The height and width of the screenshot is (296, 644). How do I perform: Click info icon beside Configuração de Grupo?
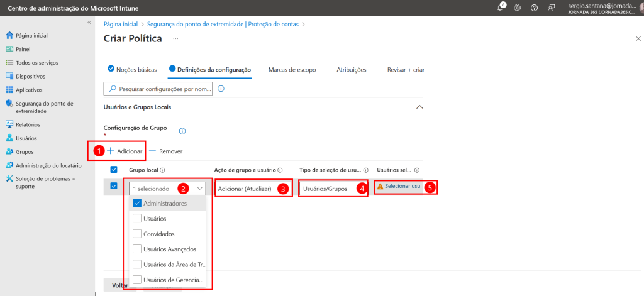(182, 131)
